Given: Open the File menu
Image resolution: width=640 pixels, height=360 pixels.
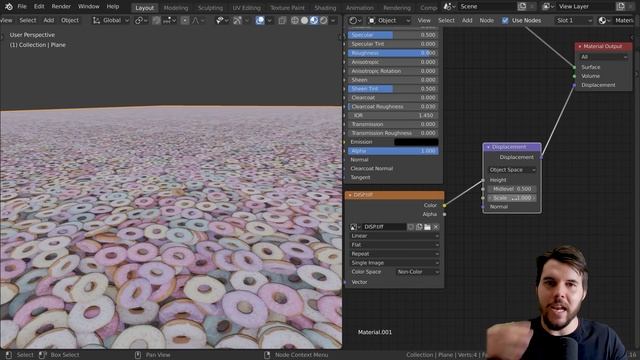Looking at the screenshot, I should pyautogui.click(x=22, y=7).
